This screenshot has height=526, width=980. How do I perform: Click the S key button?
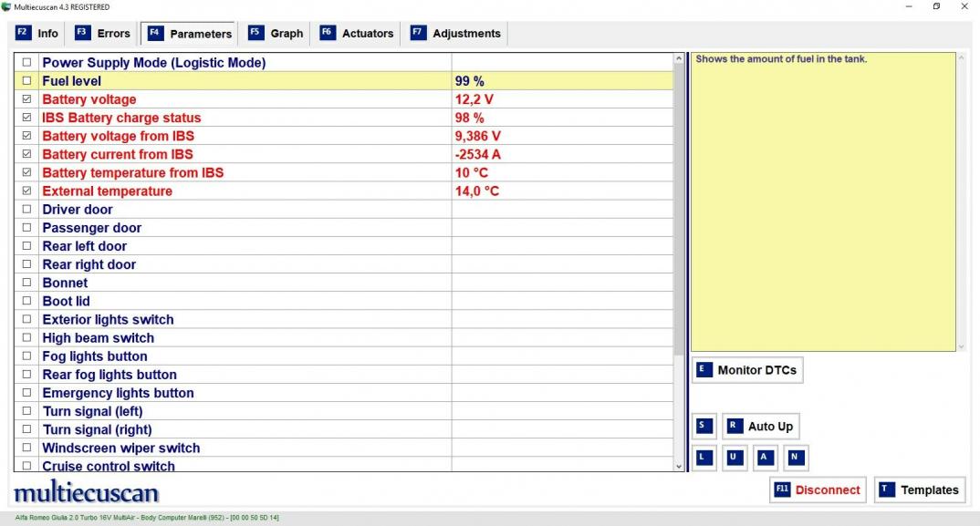(x=704, y=426)
